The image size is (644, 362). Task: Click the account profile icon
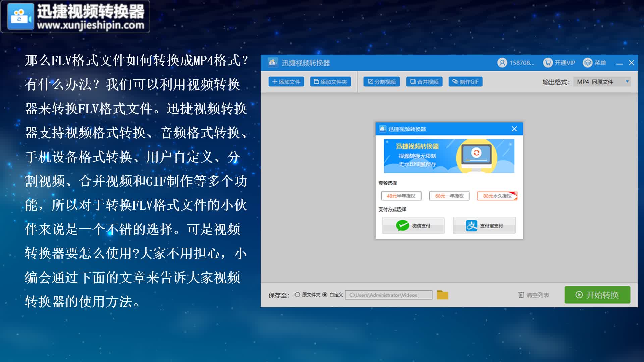502,63
